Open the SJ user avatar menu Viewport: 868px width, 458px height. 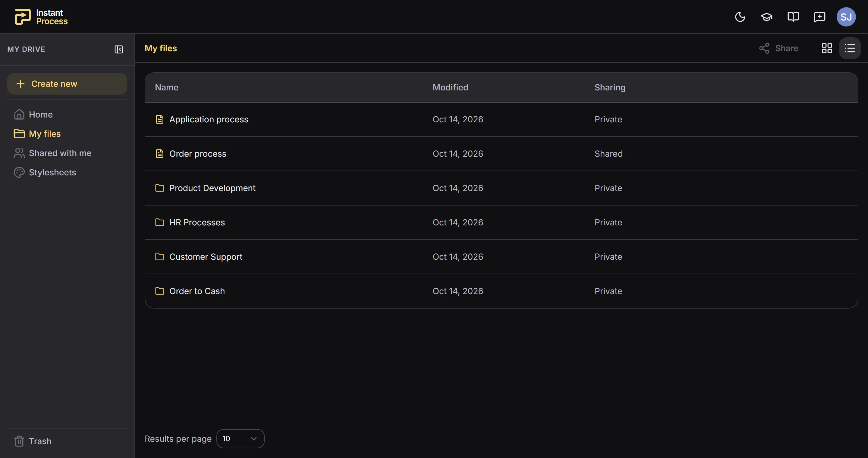pos(846,17)
